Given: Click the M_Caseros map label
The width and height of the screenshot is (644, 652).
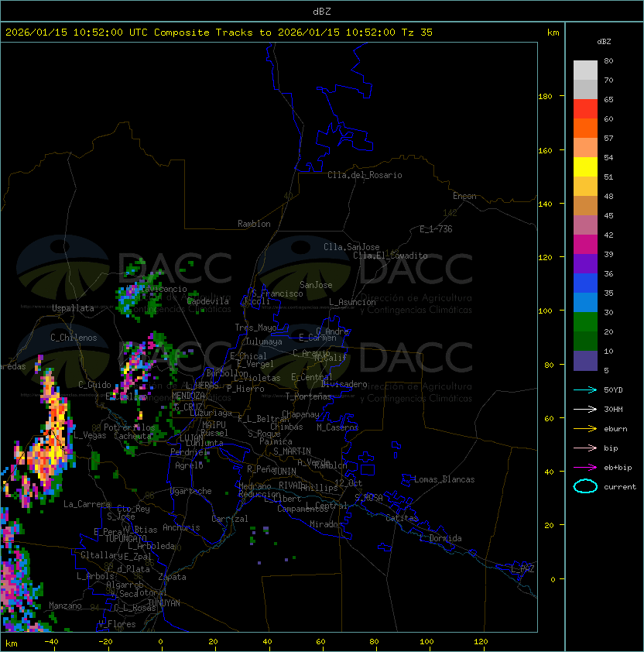Looking at the screenshot, I should 337,427.
